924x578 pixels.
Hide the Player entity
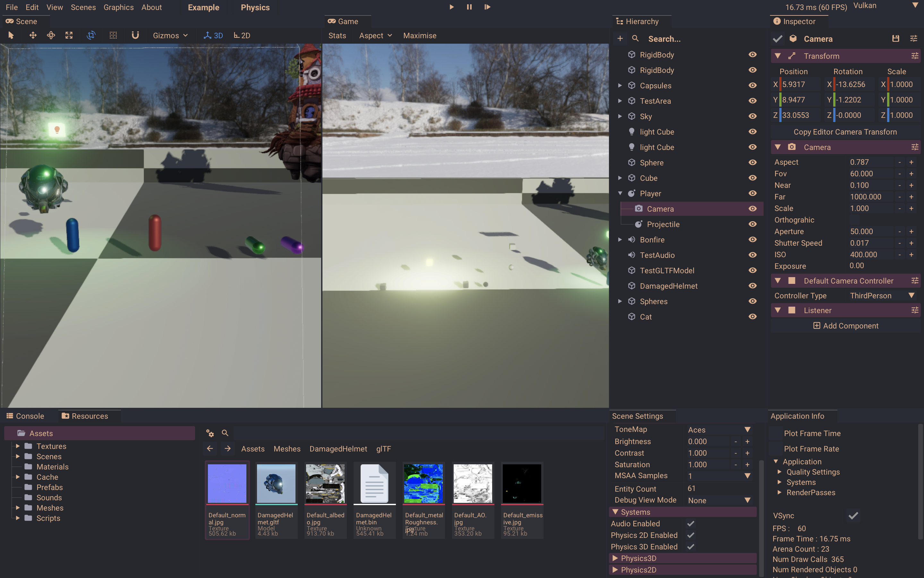coord(753,193)
